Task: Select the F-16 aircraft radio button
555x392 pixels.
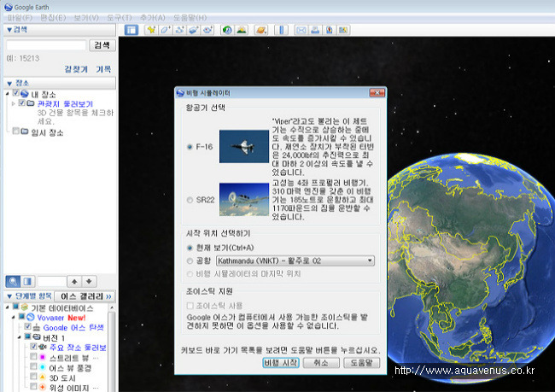Action: point(190,147)
